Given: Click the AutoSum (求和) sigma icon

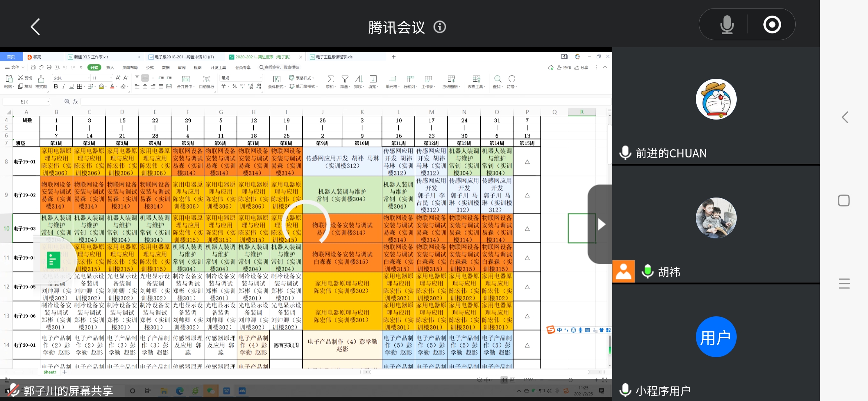Looking at the screenshot, I should coord(330,79).
